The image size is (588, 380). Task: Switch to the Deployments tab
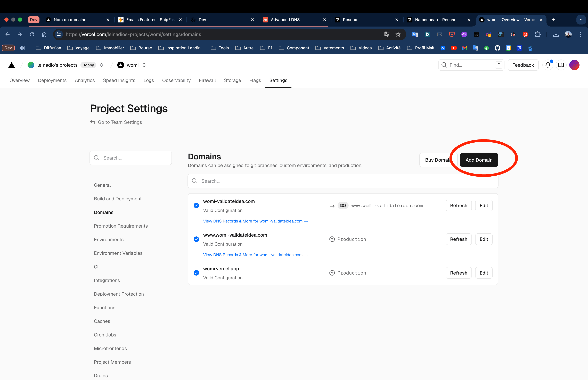[x=52, y=80]
